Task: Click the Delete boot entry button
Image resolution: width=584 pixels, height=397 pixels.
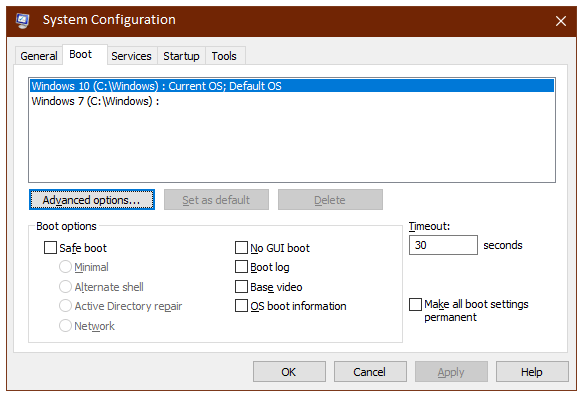Action: pos(330,200)
